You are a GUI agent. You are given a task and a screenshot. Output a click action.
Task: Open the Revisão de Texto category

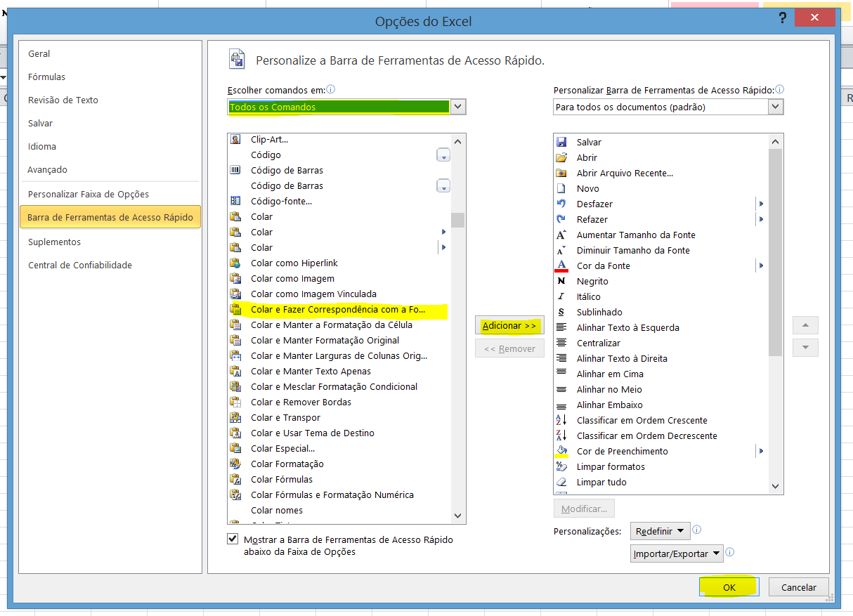[x=110, y=100]
